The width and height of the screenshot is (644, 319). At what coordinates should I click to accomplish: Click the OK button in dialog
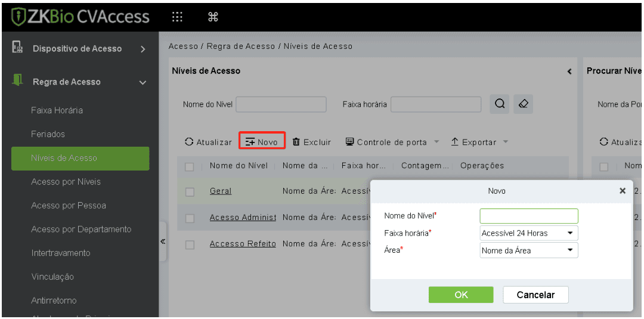click(x=461, y=295)
